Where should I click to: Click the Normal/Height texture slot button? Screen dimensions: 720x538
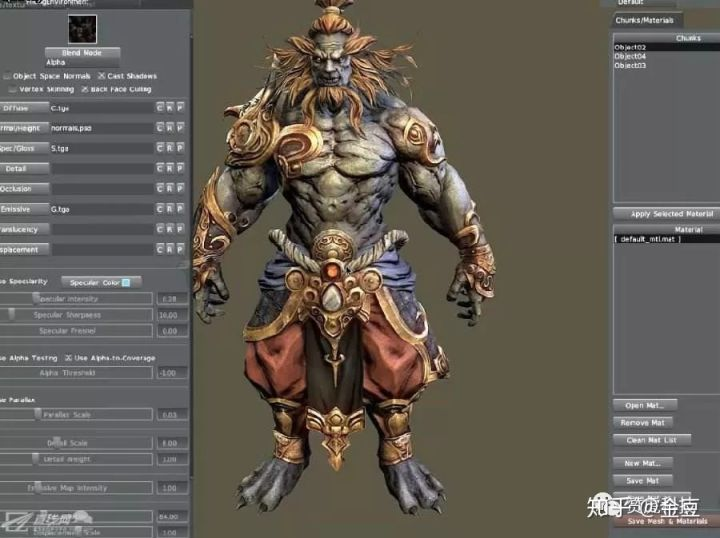[24, 128]
